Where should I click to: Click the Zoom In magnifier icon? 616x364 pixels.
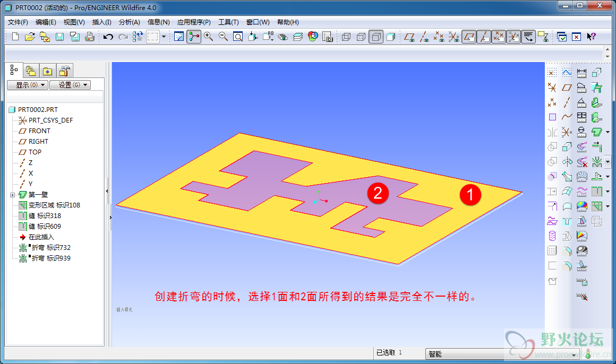pyautogui.click(x=208, y=37)
